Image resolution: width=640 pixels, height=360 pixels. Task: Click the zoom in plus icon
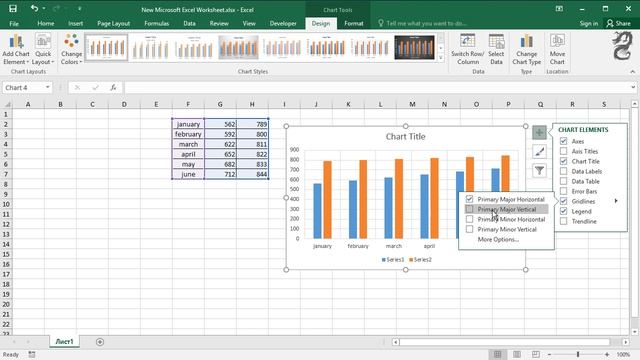click(x=607, y=355)
